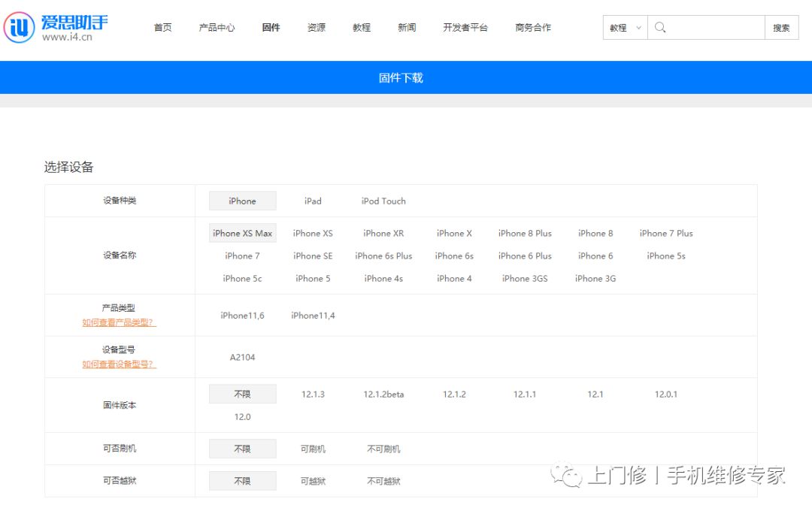Open the 教程 navigation menu item

pyautogui.click(x=362, y=28)
